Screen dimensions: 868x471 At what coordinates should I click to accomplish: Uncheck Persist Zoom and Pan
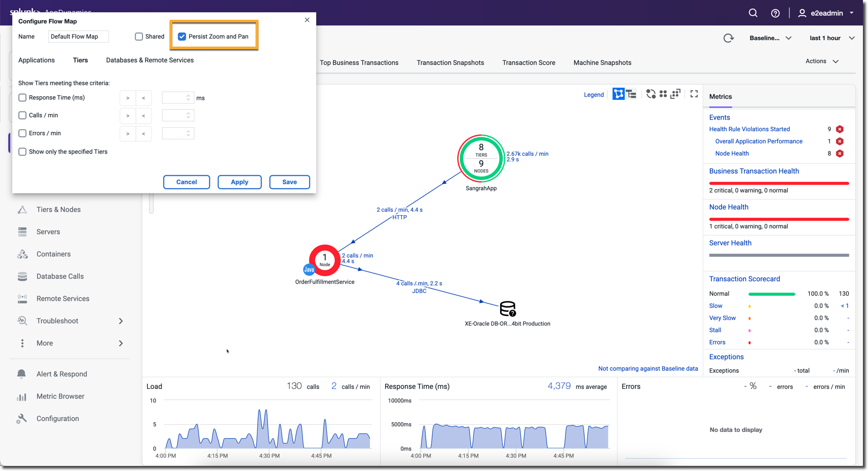click(182, 36)
